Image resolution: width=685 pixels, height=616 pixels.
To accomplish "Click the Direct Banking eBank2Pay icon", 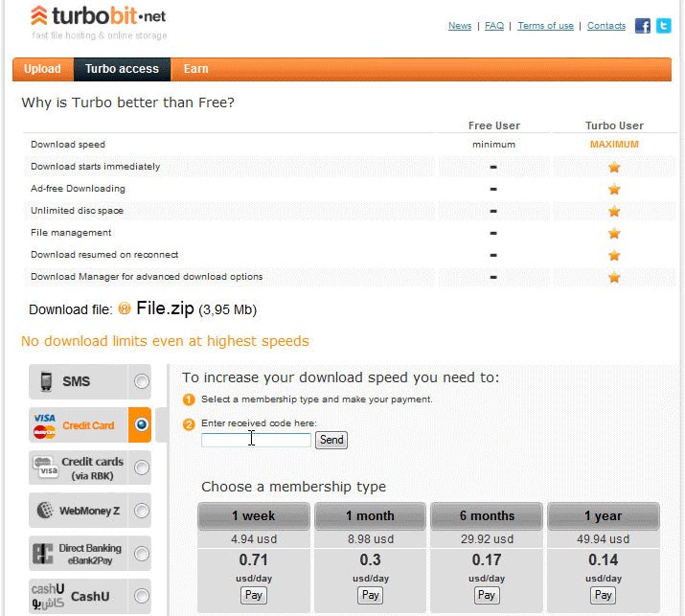I will 43,554.
